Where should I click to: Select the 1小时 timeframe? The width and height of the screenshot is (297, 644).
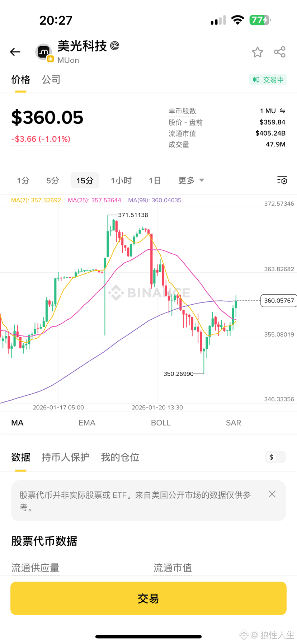[x=121, y=180]
